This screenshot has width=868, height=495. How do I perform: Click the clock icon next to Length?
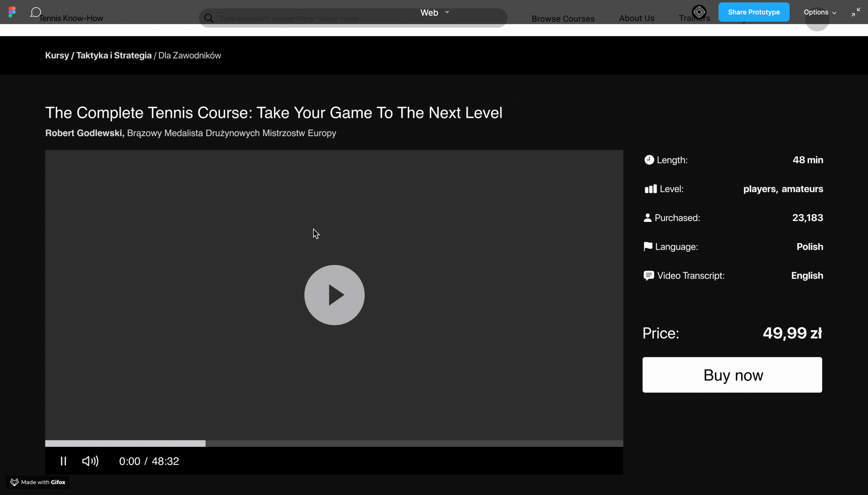point(649,160)
